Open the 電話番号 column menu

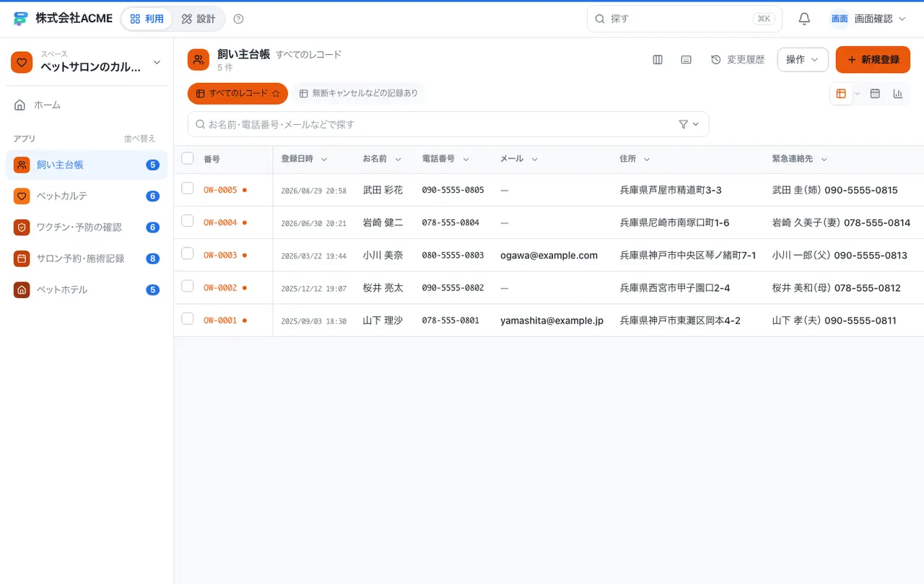click(466, 160)
